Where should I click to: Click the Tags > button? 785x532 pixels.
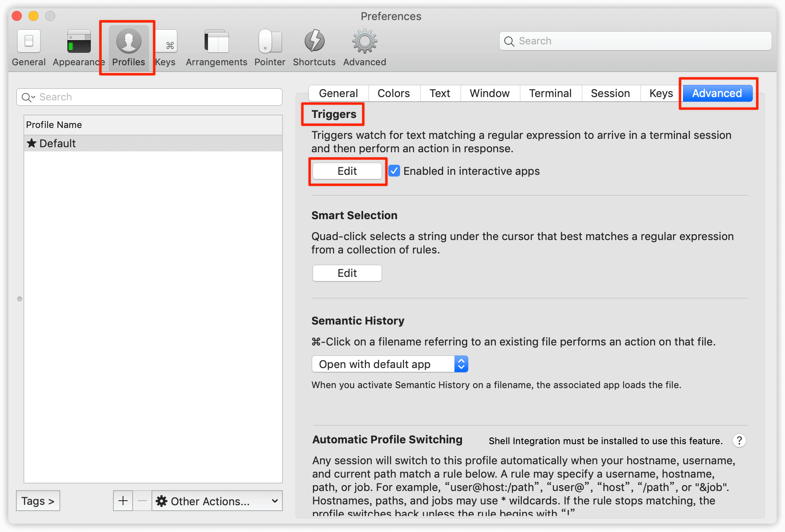coord(38,501)
